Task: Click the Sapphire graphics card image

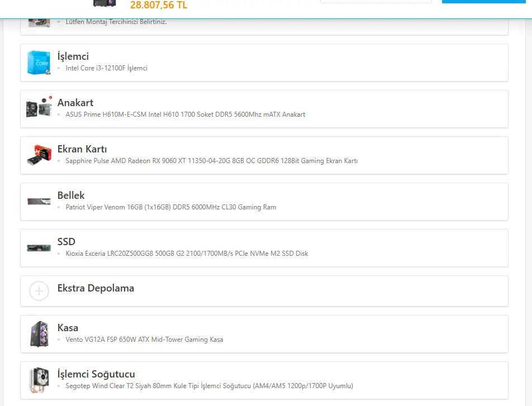Action: [x=39, y=155]
